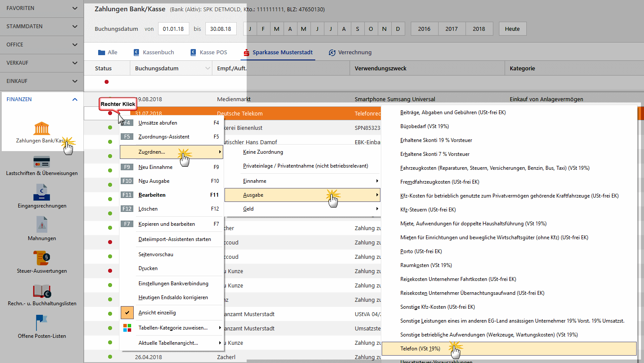Click the F9 key icon for Neu Einnahme
Viewport: 644px width, 363px height.
127,167
